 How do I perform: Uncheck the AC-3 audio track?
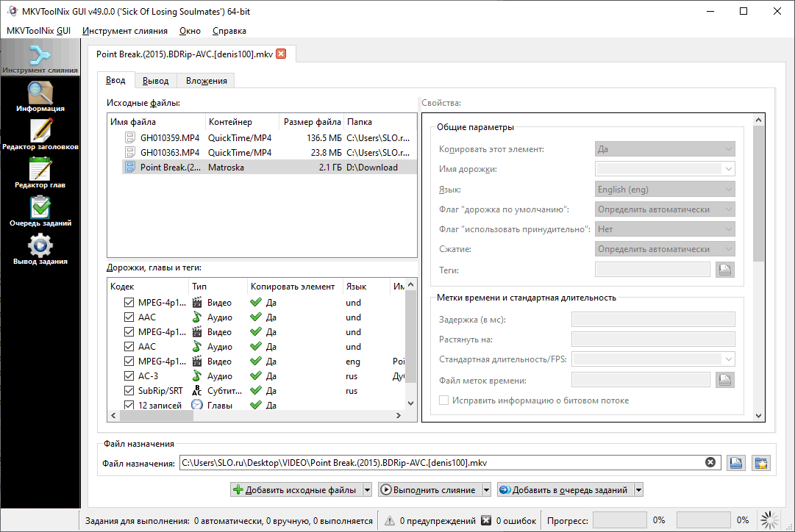click(x=129, y=376)
